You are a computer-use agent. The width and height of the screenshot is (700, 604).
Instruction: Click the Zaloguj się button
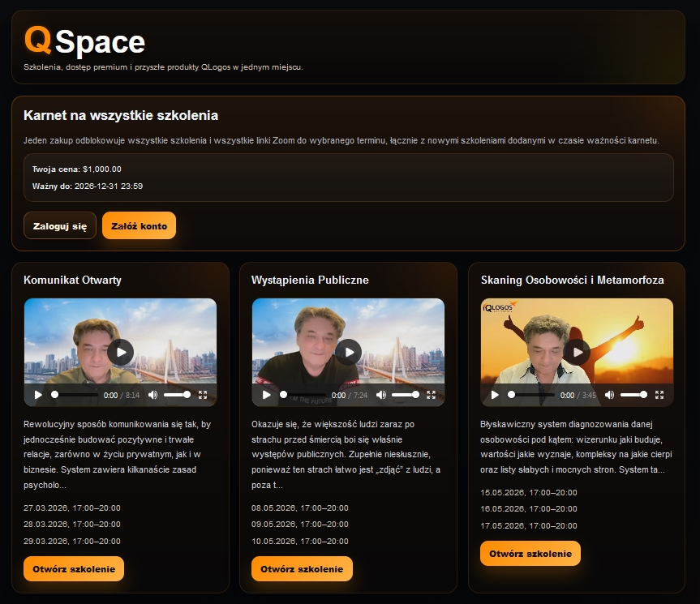pos(58,225)
